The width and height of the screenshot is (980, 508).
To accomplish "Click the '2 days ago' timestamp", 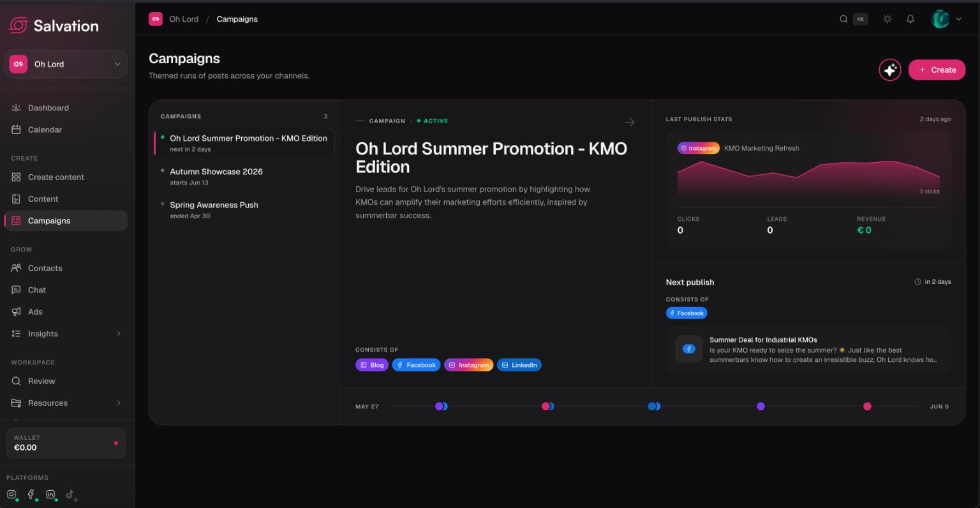I will (935, 119).
